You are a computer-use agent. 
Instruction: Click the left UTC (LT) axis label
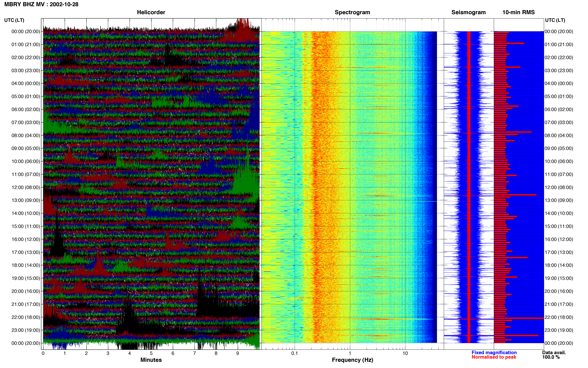[x=14, y=20]
